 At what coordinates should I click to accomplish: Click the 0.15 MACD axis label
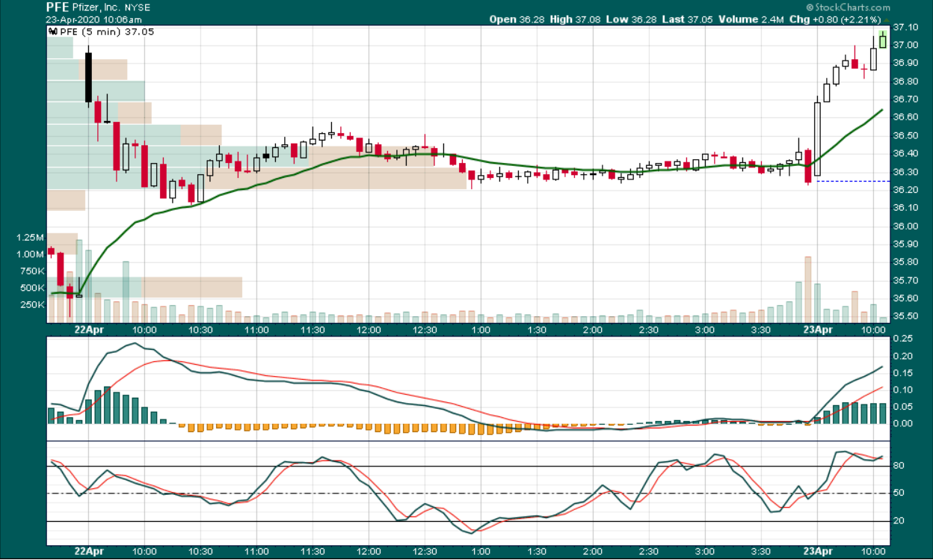903,373
